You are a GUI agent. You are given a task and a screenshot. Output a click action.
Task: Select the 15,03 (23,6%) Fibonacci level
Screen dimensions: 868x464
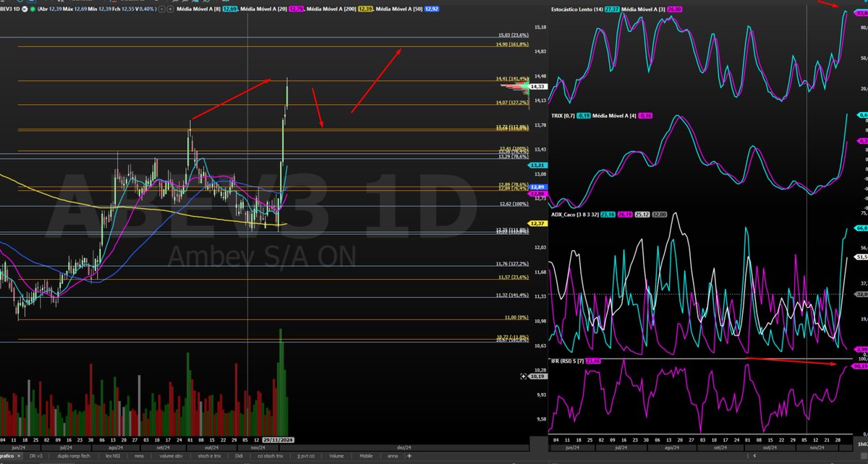[514, 35]
